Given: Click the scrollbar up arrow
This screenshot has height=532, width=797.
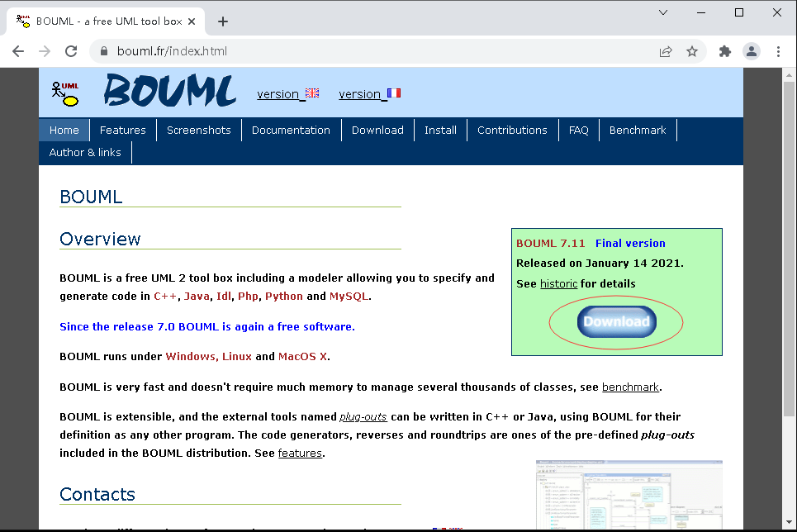Looking at the screenshot, I should 789,75.
